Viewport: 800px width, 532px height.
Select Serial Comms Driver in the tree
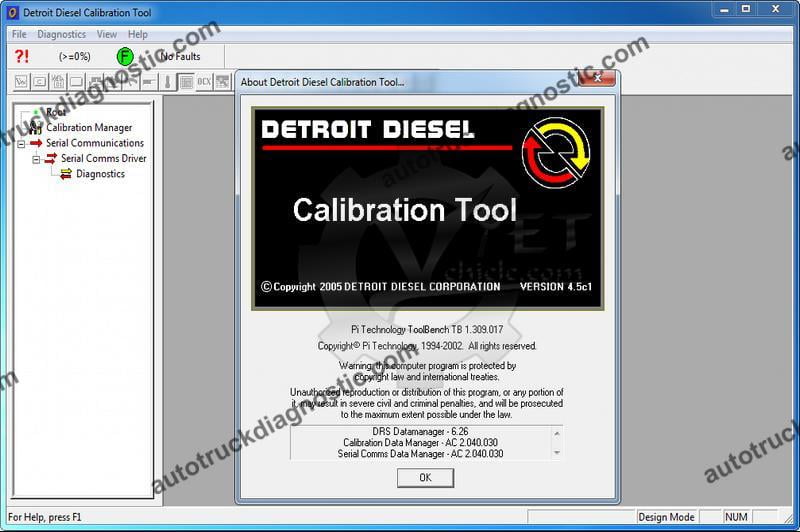[x=104, y=159]
